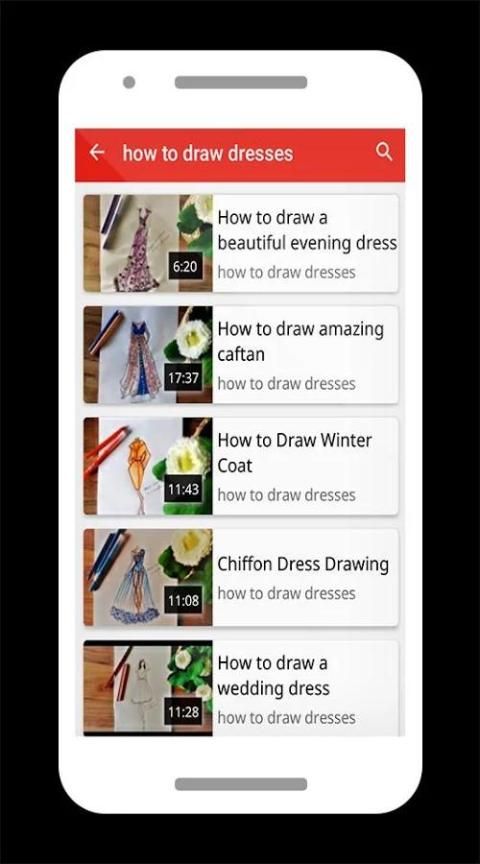480x864 pixels.
Task: Click channel name under Chiffon Dress Drawing
Action: coord(286,593)
